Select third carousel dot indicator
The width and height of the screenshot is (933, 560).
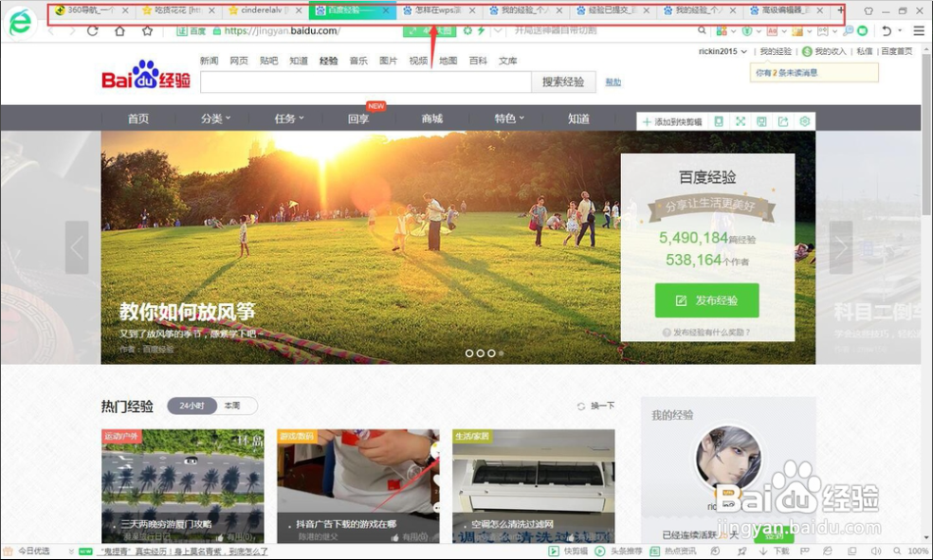pyautogui.click(x=491, y=353)
